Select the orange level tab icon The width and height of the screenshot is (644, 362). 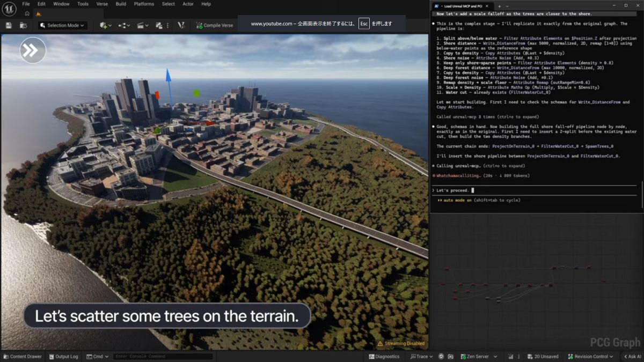(38, 14)
